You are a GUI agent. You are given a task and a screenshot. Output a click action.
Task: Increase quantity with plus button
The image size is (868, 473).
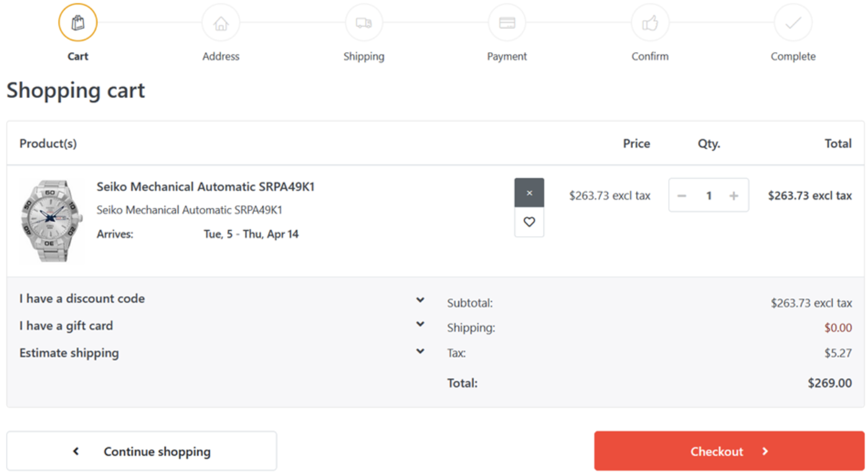click(733, 196)
